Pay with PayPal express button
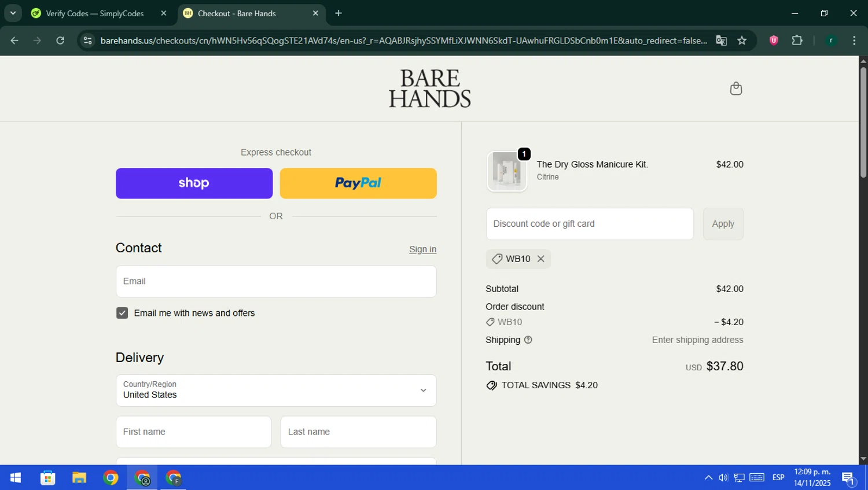Screen dimensions: 868x490 (358, 183)
